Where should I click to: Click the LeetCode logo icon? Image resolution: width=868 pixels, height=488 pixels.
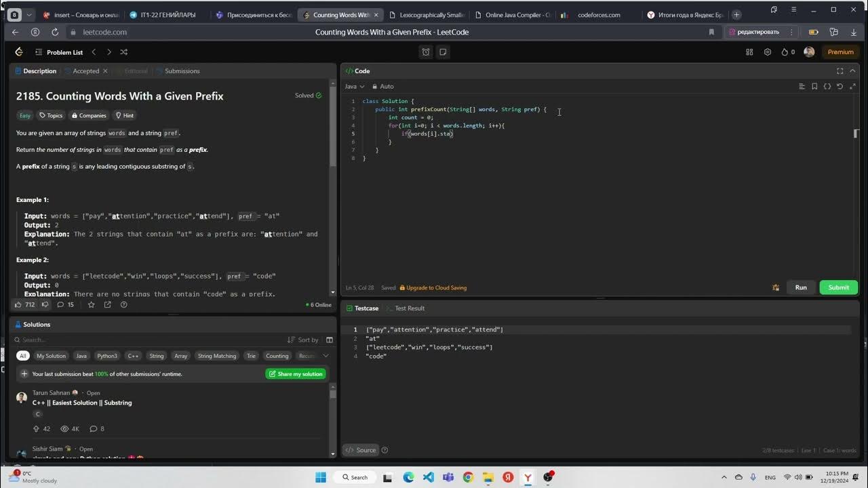click(19, 52)
